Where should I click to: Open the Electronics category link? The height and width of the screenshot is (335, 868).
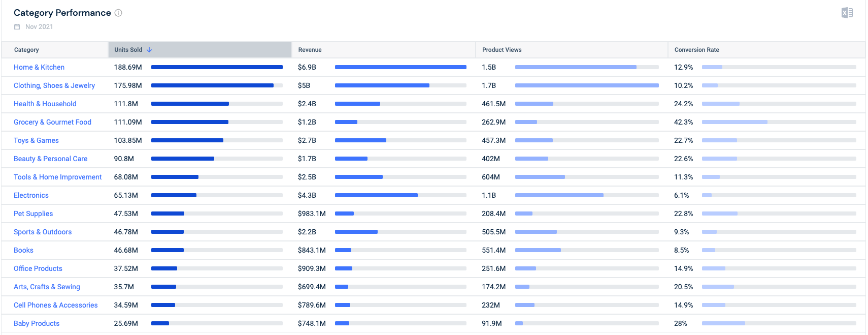[x=31, y=195]
